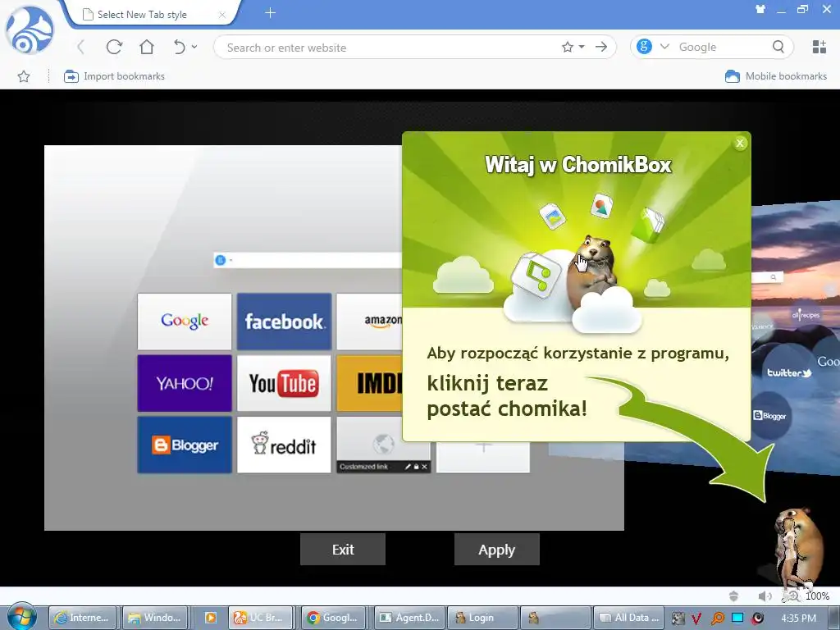The image size is (840, 630).
Task: Open the search engine selector dropdown
Action: click(664, 47)
